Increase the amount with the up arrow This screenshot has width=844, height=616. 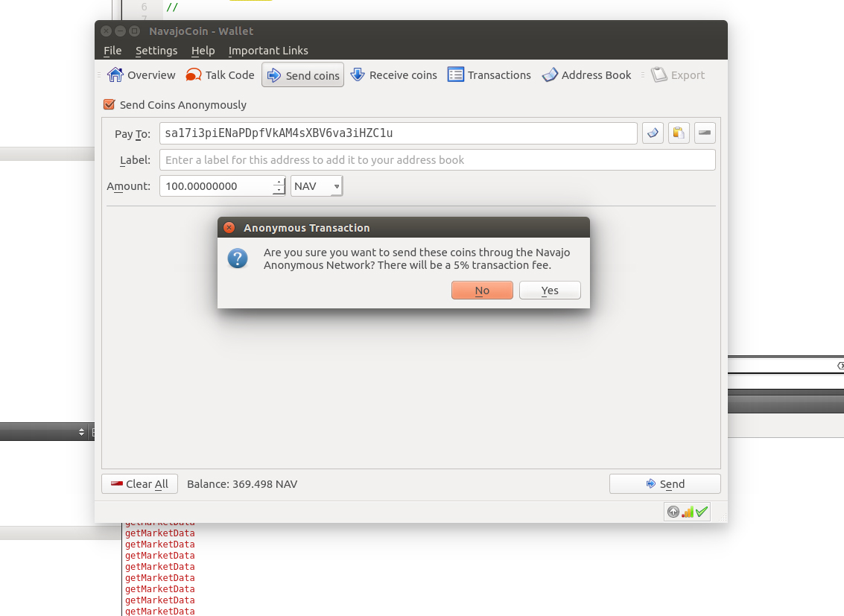coord(279,182)
